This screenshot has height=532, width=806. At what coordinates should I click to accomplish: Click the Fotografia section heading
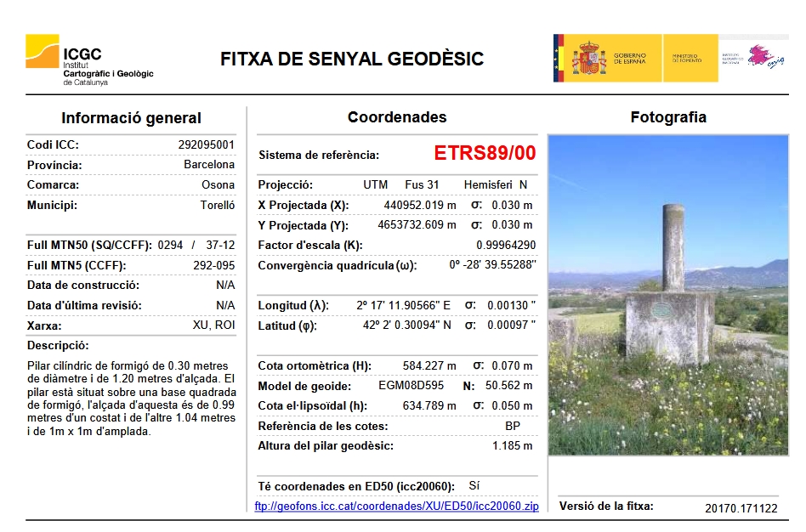667,117
